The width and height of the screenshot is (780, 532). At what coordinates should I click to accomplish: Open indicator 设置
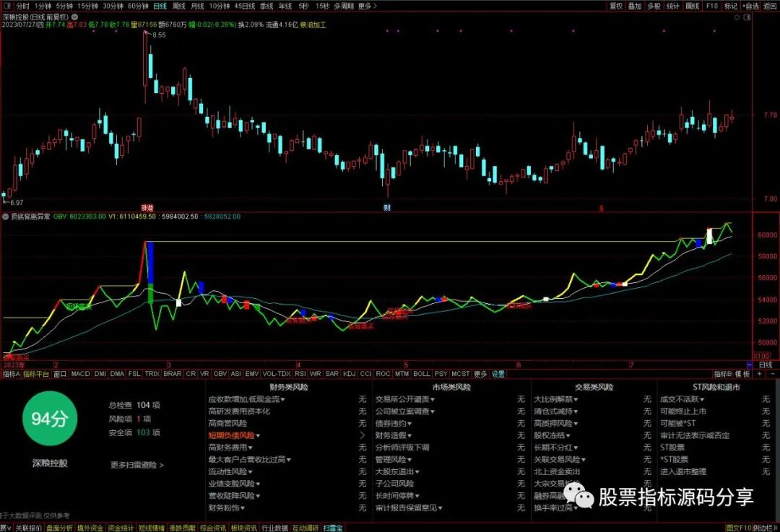point(498,374)
